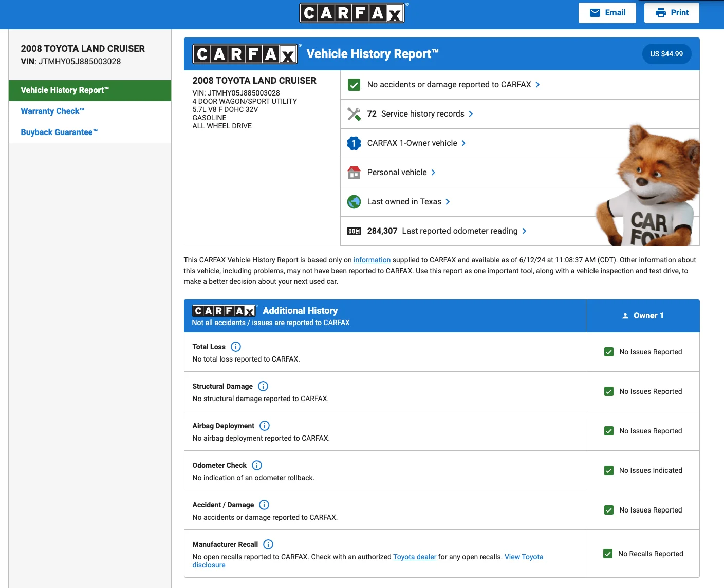The width and height of the screenshot is (724, 588).
Task: Open Manufacturer Recall info icon
Action: pyautogui.click(x=268, y=544)
